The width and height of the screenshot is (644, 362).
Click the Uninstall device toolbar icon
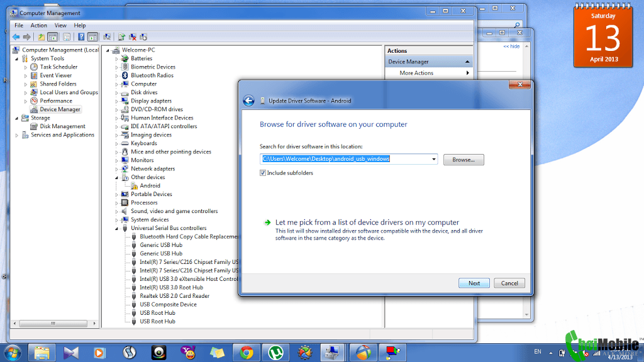click(x=133, y=37)
